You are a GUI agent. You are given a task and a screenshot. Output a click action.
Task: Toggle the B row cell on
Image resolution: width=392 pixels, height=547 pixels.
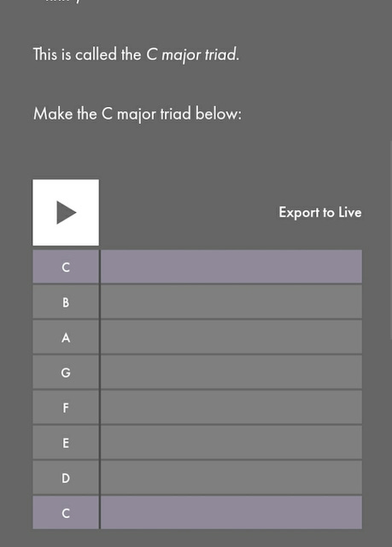(231, 302)
